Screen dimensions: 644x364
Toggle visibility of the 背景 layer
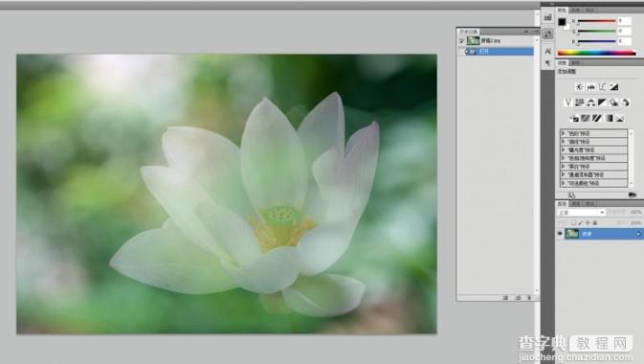click(560, 234)
